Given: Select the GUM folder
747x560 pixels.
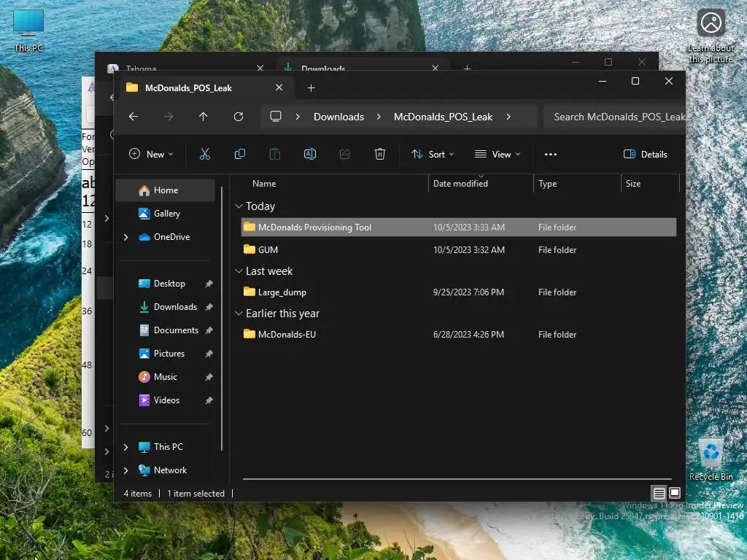Looking at the screenshot, I should (x=459, y=249).
